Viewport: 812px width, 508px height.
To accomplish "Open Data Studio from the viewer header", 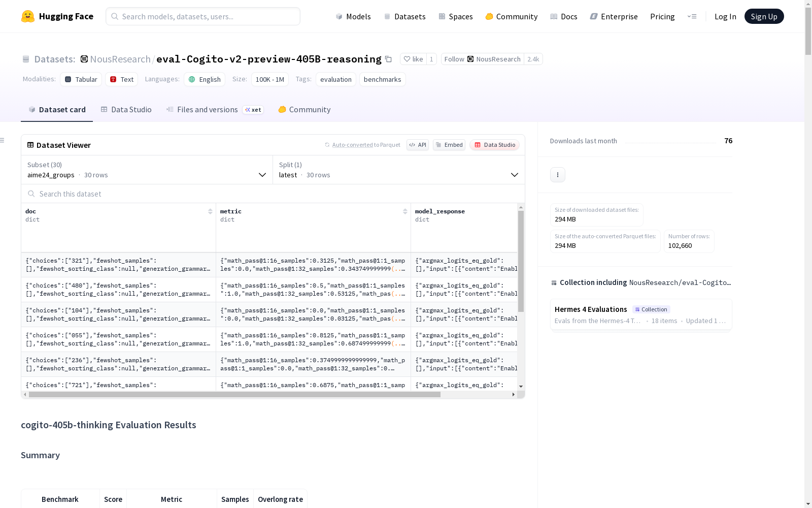I will (495, 145).
